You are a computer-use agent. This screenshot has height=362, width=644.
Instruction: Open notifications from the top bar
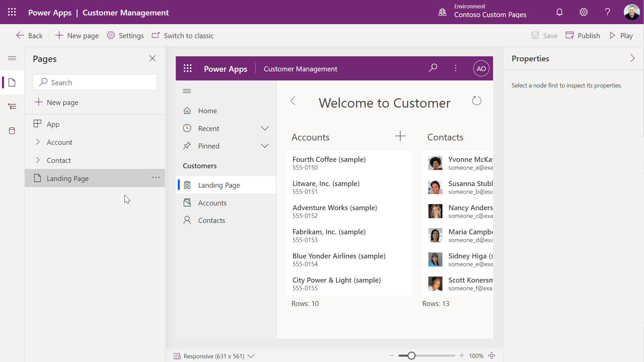[x=559, y=12]
